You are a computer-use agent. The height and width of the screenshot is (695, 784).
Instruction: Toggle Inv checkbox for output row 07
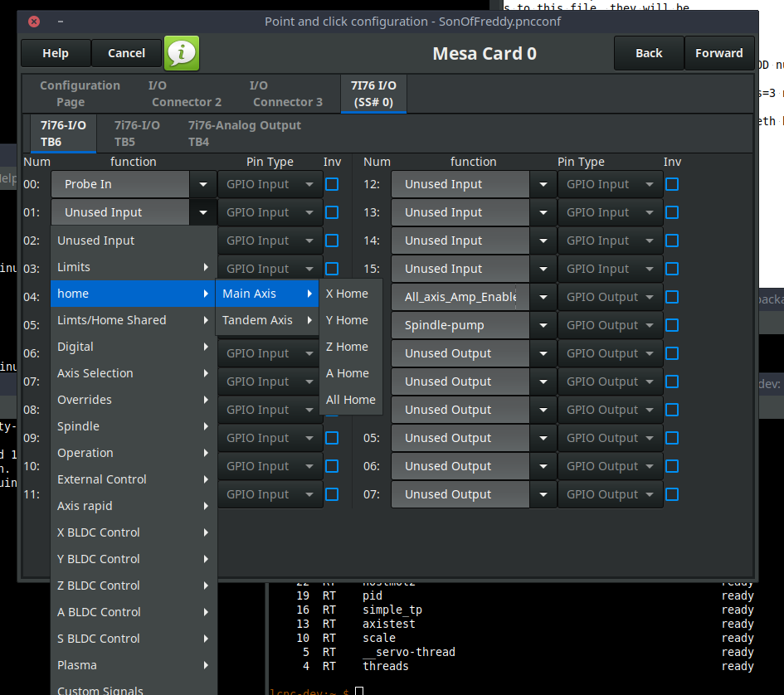coord(672,494)
